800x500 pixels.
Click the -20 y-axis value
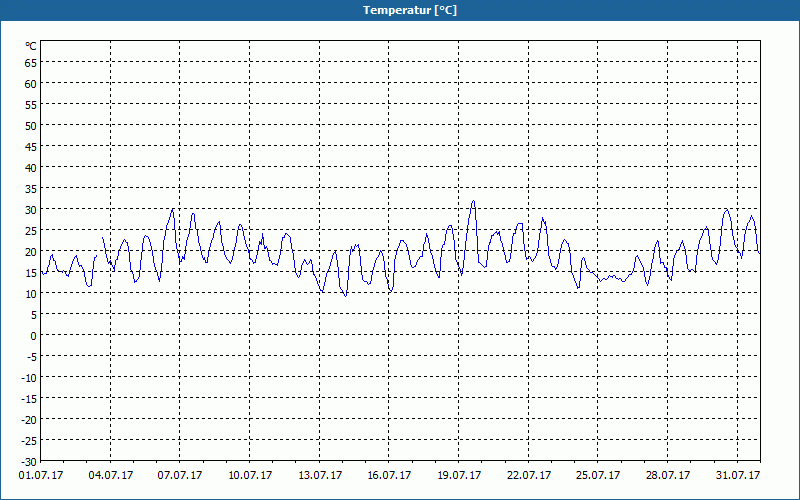(x=29, y=419)
